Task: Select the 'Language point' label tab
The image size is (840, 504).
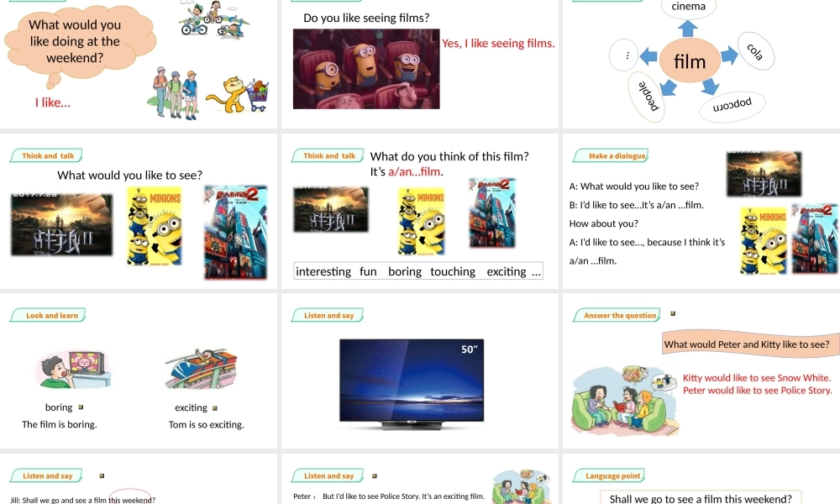Action: pyautogui.click(x=609, y=475)
